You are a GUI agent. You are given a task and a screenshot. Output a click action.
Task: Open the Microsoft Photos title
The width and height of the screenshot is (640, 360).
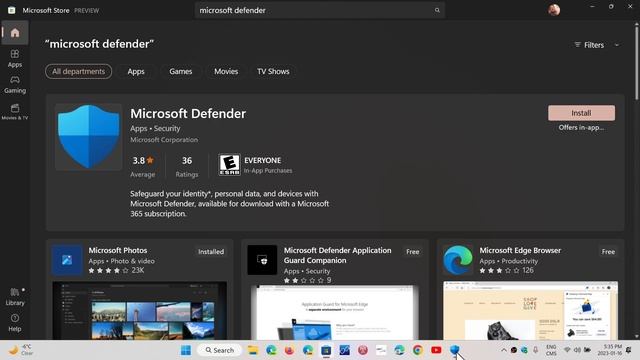coord(118,250)
